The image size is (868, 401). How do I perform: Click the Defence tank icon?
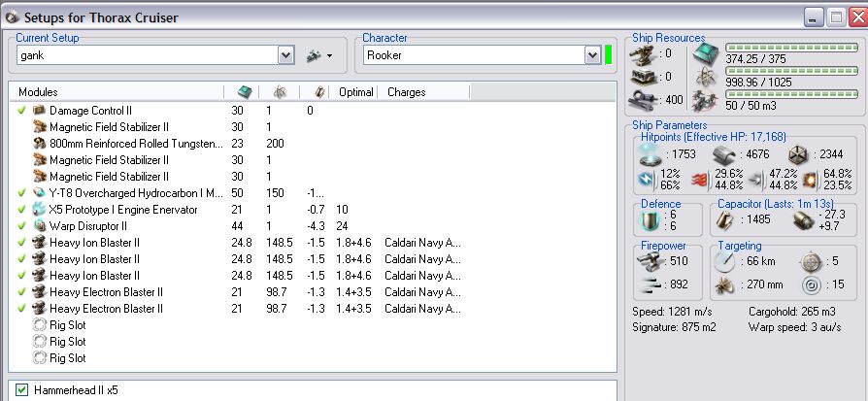650,220
